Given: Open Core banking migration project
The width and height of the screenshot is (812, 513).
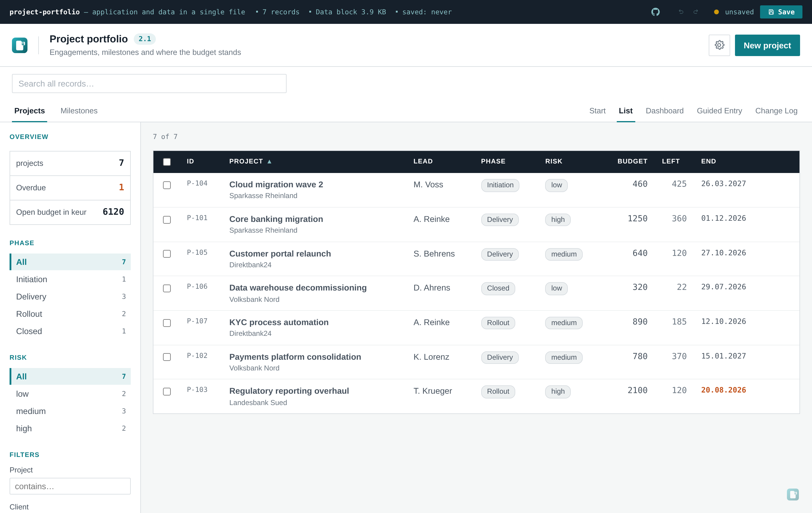Looking at the screenshot, I should [x=276, y=219].
